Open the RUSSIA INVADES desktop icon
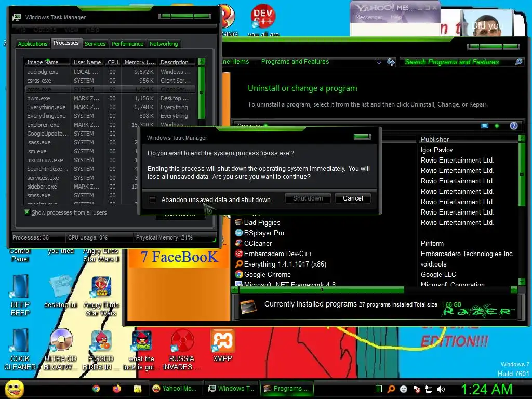This screenshot has height=399, width=532. (x=181, y=350)
